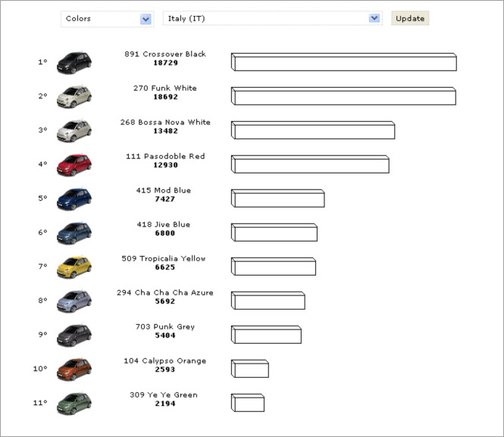Select the Calypso Orange car image
The image size is (504, 437).
[x=74, y=368]
